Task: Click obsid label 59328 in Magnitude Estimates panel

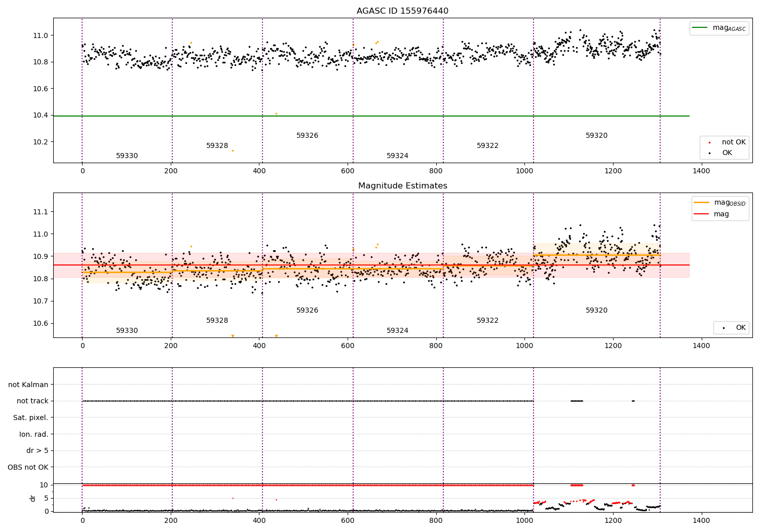Action: click(217, 321)
